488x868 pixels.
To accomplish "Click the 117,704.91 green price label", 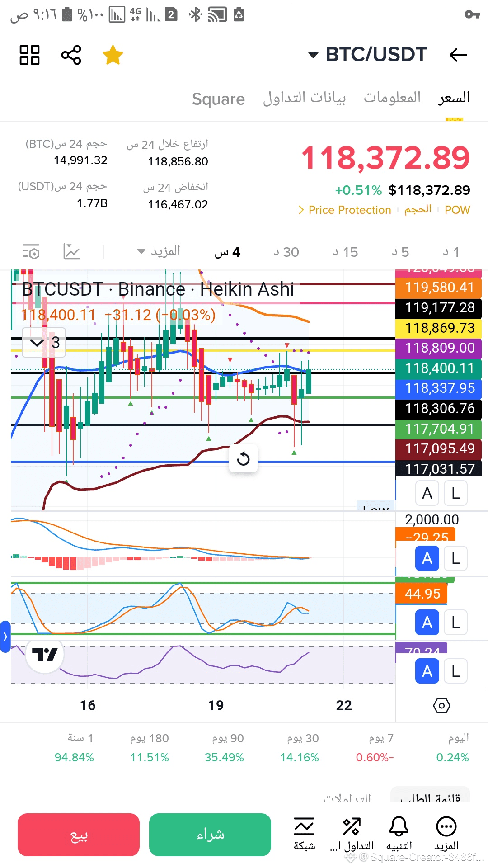I will pos(438,429).
